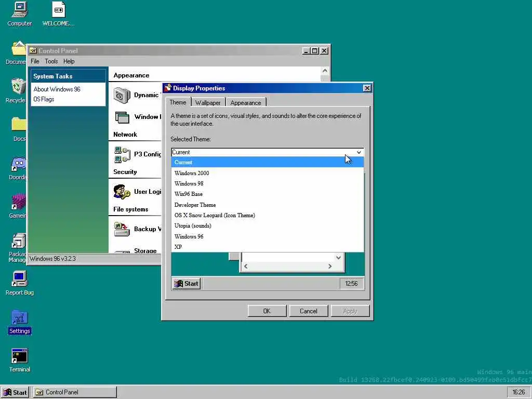This screenshot has width=532, height=399.
Task: Click the Security section heading
Action: [125, 171]
